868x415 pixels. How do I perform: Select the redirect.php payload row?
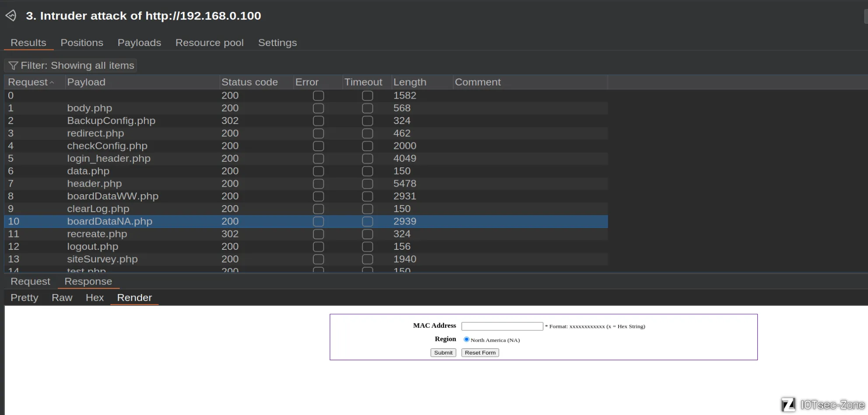pos(306,133)
